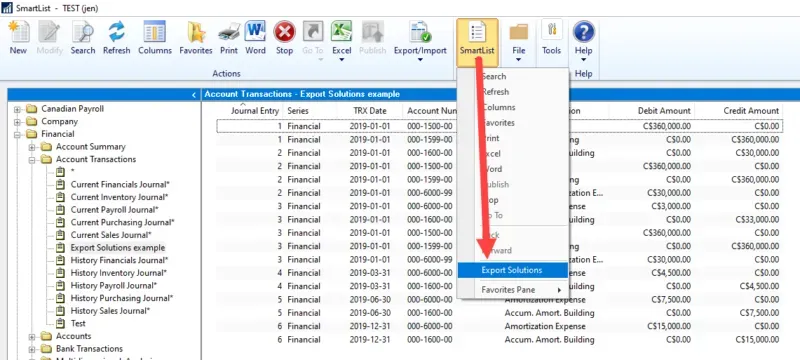Viewport: 800px width, 360px height.
Task: Open the History Payroll Journal* favorite
Action: click(x=114, y=286)
